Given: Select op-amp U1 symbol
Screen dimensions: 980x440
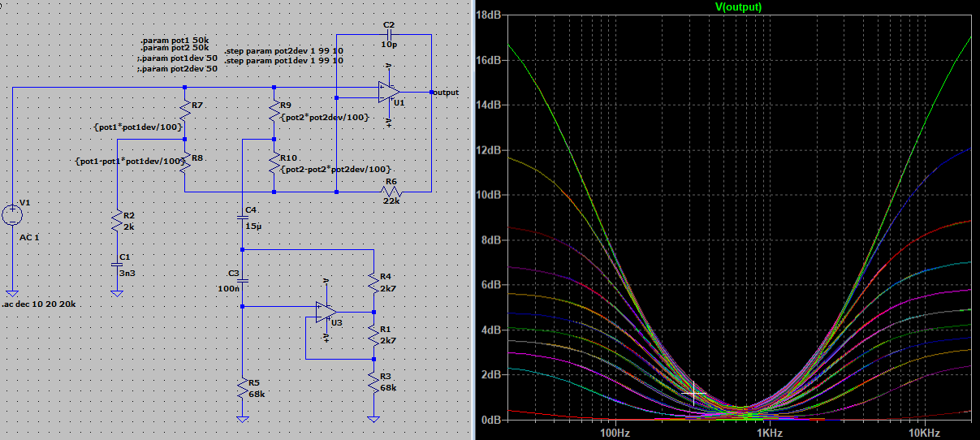Looking at the screenshot, I should [x=389, y=93].
